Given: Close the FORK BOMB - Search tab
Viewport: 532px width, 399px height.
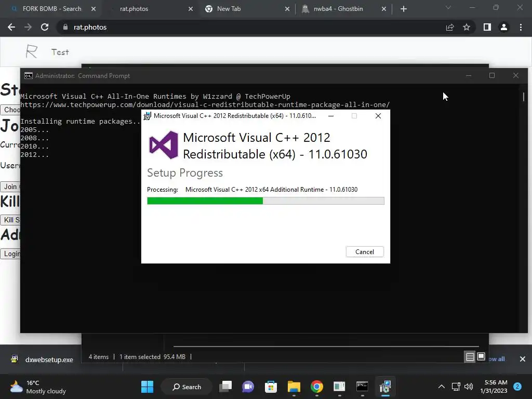Looking at the screenshot, I should pos(94,9).
